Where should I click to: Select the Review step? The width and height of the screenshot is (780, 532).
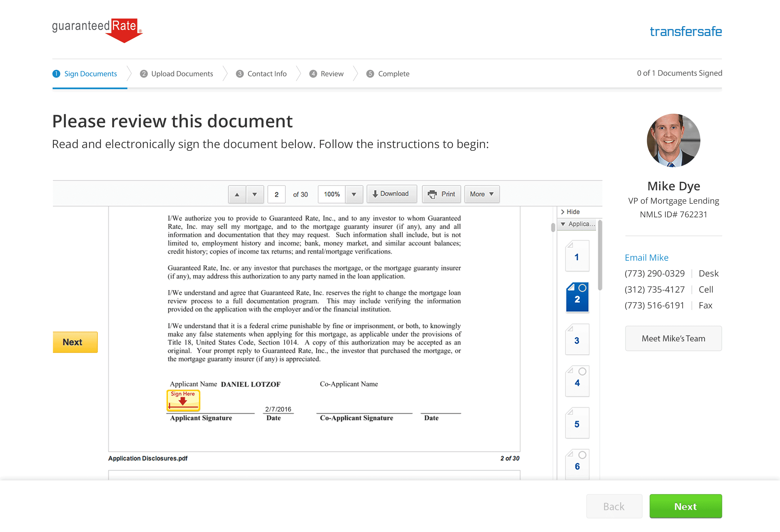[x=326, y=74]
